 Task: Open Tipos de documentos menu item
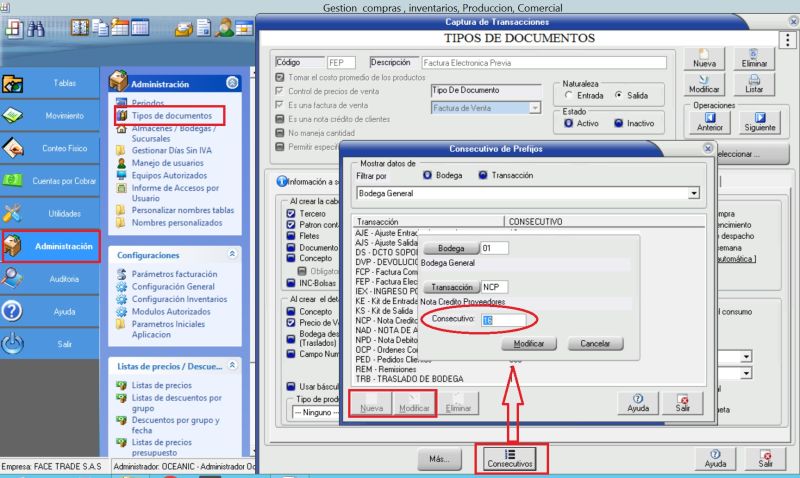pos(171,116)
